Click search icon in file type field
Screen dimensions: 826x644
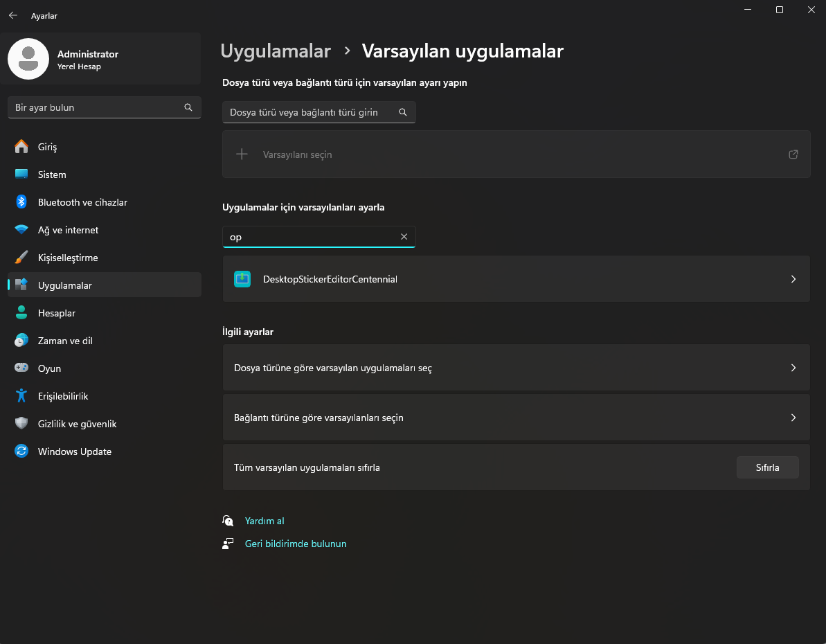click(403, 112)
